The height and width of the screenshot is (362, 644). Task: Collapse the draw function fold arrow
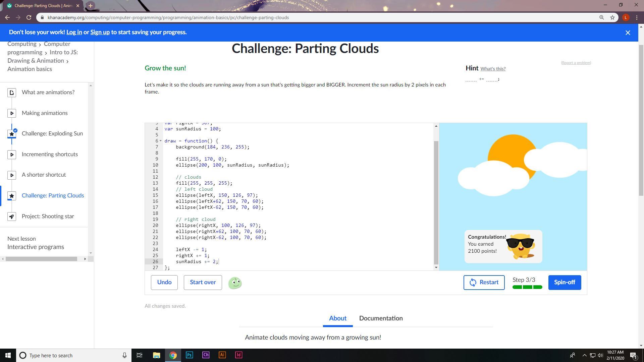click(x=161, y=141)
